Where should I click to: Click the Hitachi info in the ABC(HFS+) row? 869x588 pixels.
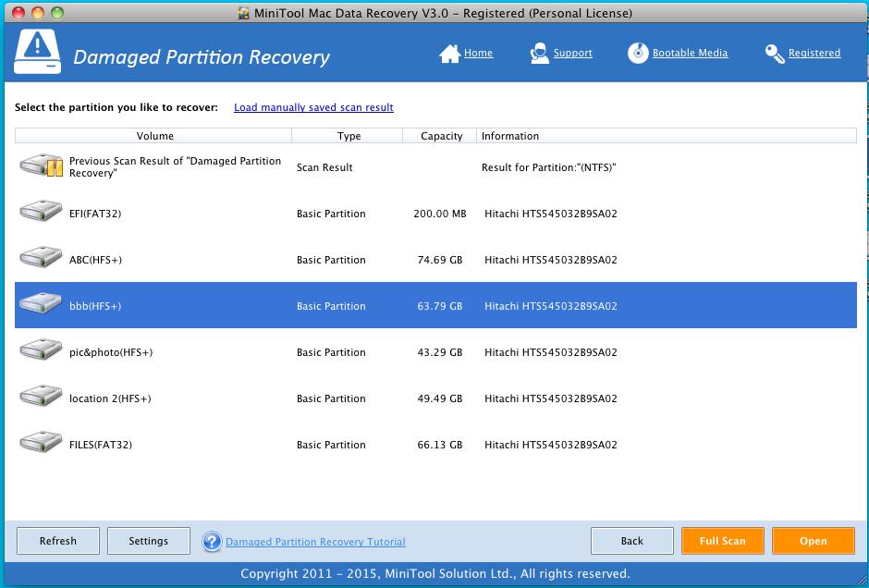551,260
